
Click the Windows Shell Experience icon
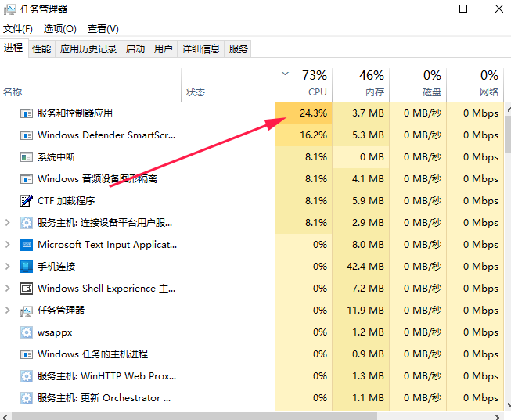pos(27,289)
